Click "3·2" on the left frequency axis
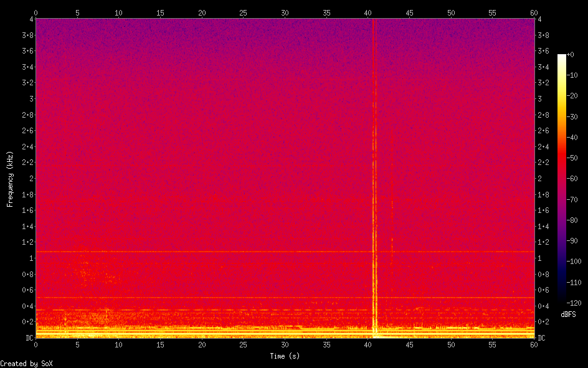Screen dimensions: 588x368 (28, 83)
